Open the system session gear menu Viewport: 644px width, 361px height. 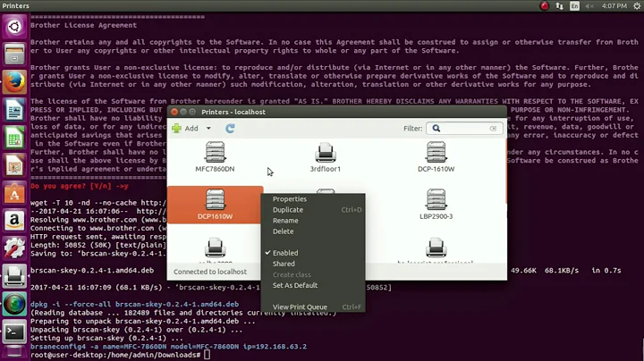(637, 5)
